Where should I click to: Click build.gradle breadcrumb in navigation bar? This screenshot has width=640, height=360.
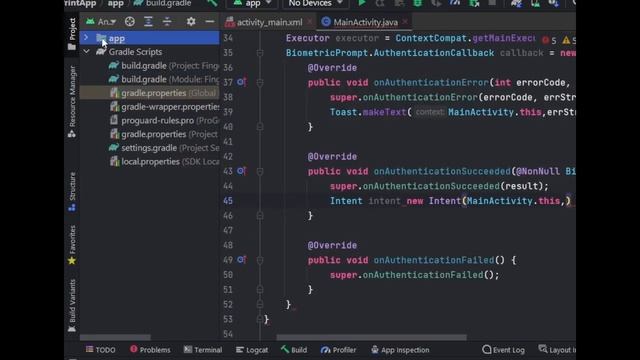[162, 3]
